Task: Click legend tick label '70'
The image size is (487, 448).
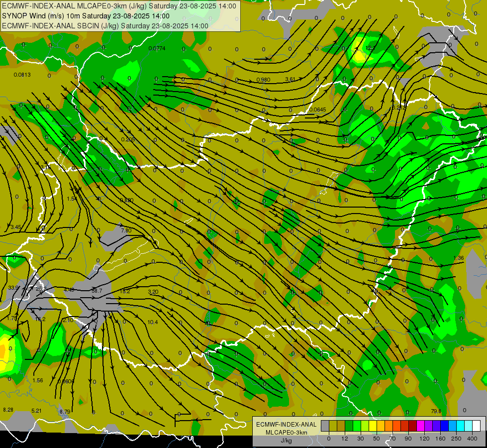Action: [x=392, y=439]
